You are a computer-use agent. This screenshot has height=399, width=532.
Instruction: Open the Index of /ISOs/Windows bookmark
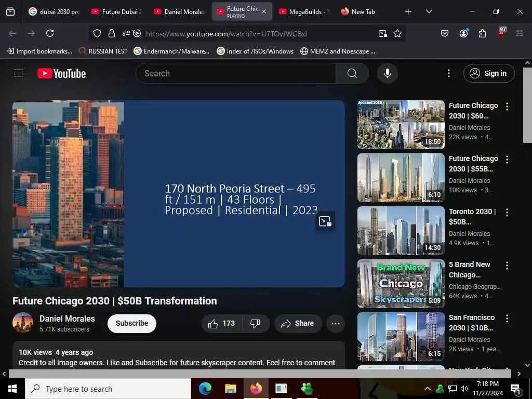[x=255, y=51]
